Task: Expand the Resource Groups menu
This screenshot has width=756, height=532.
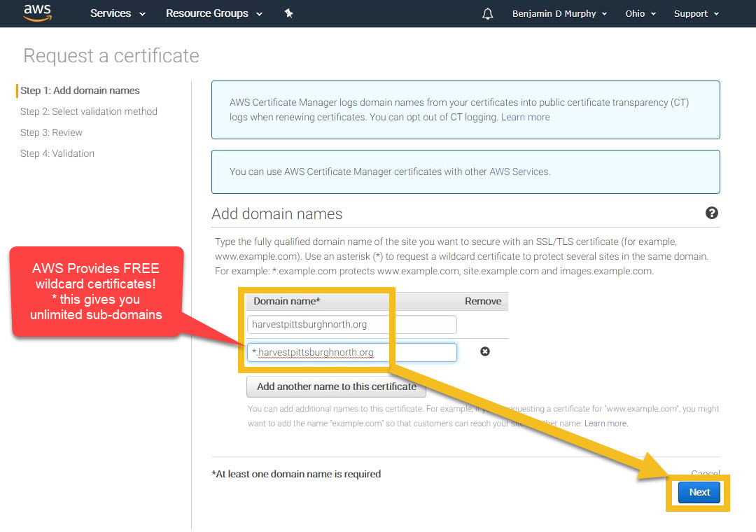Action: (x=214, y=13)
